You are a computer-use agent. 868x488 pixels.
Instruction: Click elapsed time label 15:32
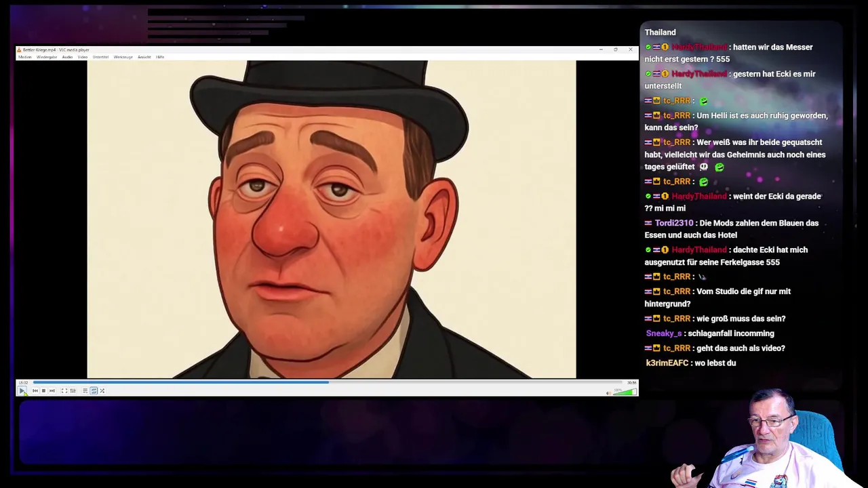[23, 382]
